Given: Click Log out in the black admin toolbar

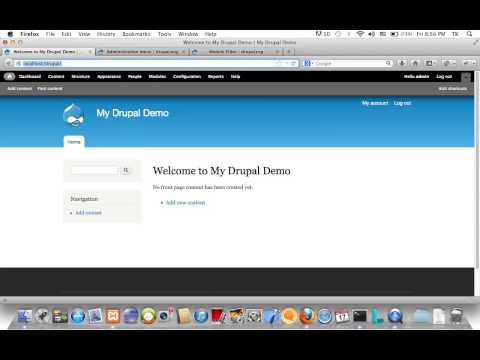Looking at the screenshot, I should [x=444, y=77].
